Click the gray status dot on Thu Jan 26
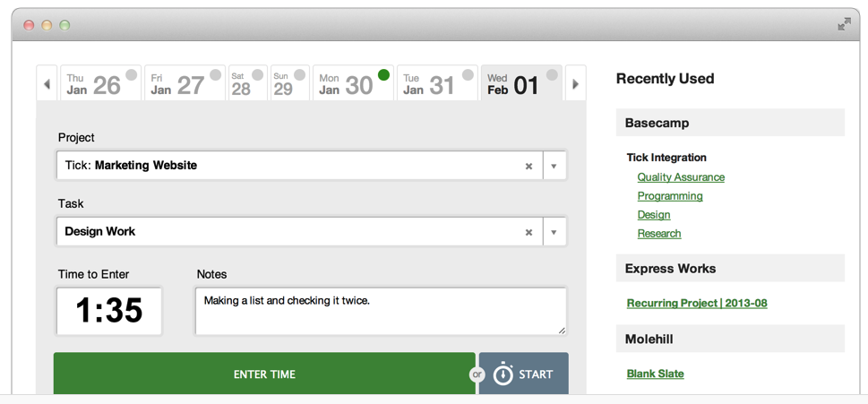The image size is (868, 404). [132, 75]
